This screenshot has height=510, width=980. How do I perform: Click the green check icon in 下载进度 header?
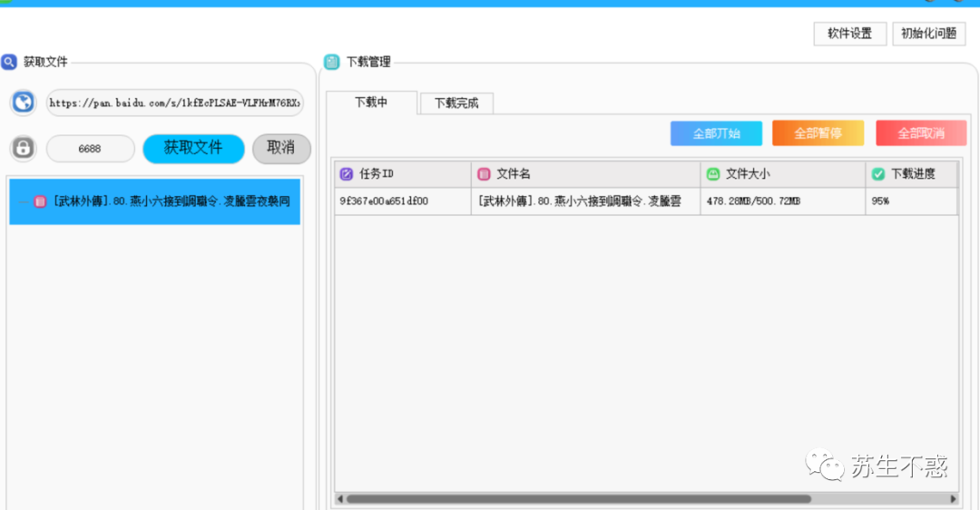pos(878,173)
